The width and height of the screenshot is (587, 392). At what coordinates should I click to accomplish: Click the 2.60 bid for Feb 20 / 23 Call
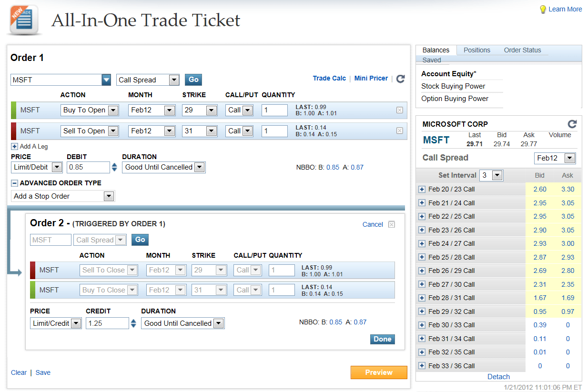tap(540, 189)
